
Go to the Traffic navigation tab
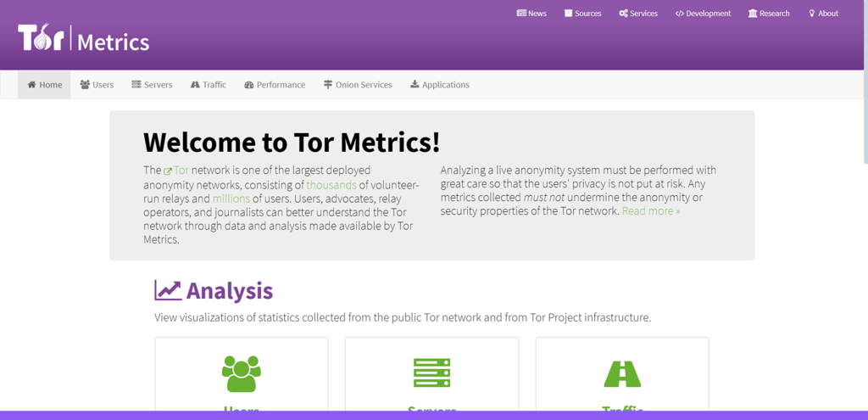(x=209, y=85)
